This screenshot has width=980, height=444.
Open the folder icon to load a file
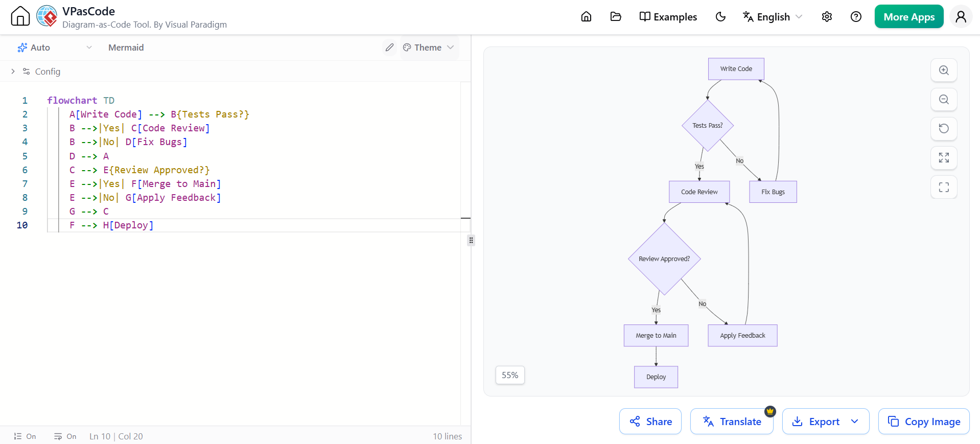coord(616,17)
